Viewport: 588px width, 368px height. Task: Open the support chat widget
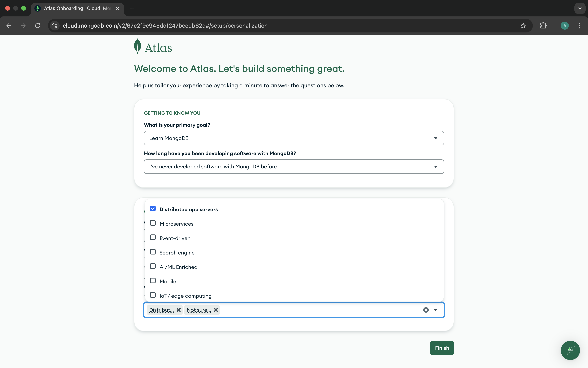570,350
